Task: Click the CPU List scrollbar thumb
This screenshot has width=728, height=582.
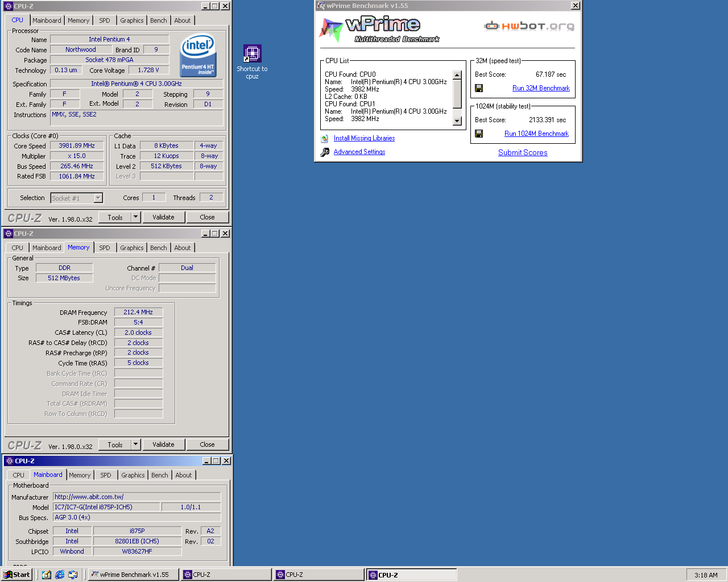Action: pos(457,93)
